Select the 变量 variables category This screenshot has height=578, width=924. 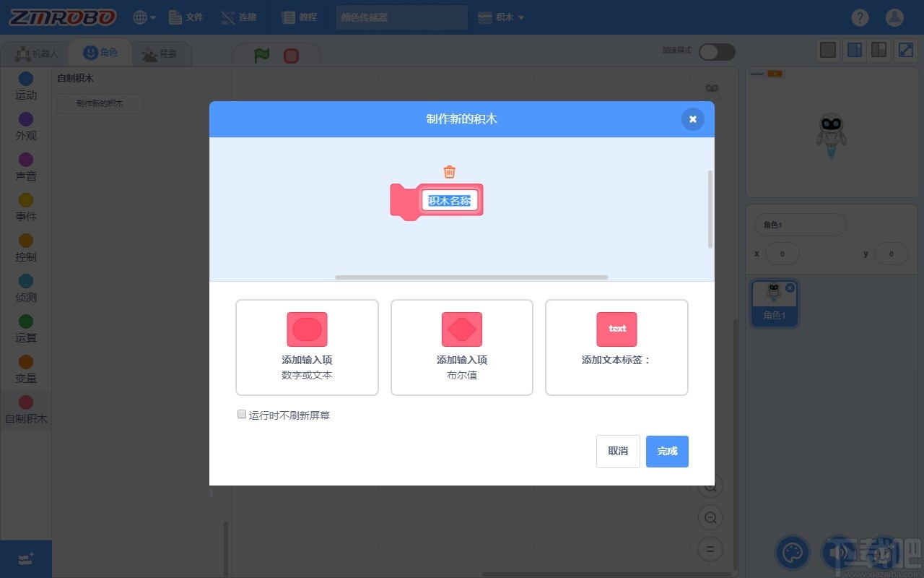click(x=26, y=369)
